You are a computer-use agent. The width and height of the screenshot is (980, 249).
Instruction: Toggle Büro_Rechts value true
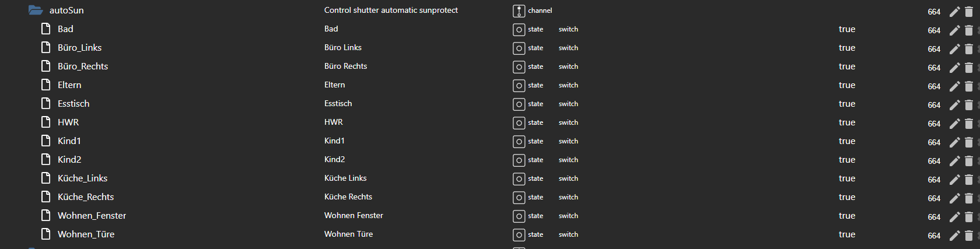[x=847, y=66]
